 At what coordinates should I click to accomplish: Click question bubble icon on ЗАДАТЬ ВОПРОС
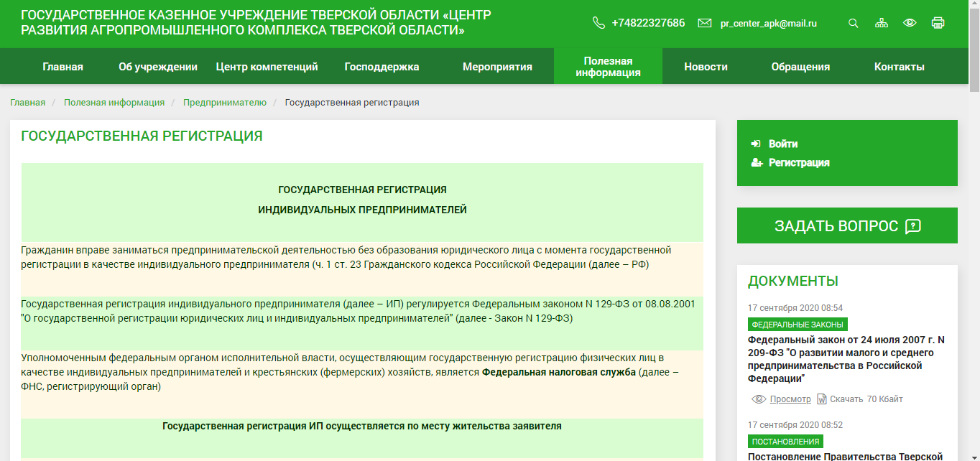coord(912,226)
